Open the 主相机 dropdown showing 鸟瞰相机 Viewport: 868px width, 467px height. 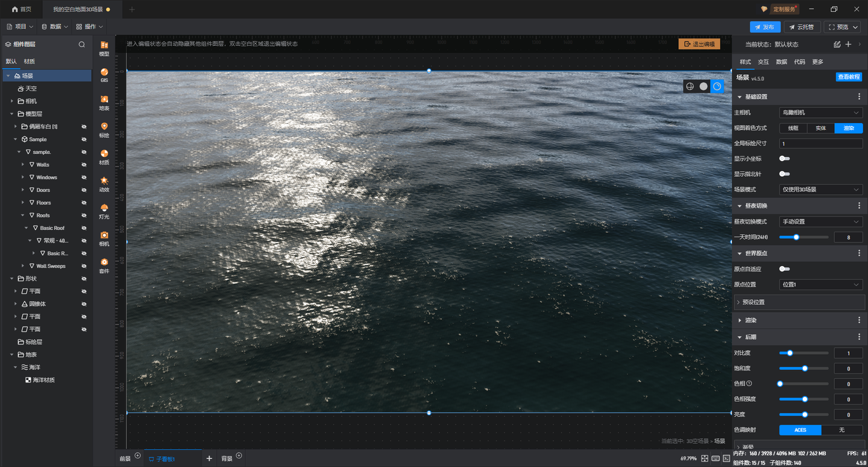point(821,113)
